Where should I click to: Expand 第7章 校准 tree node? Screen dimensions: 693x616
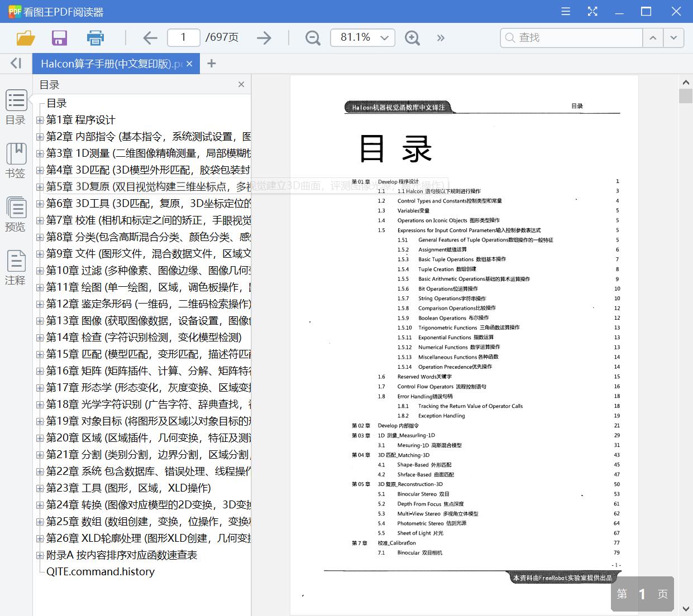(x=40, y=220)
